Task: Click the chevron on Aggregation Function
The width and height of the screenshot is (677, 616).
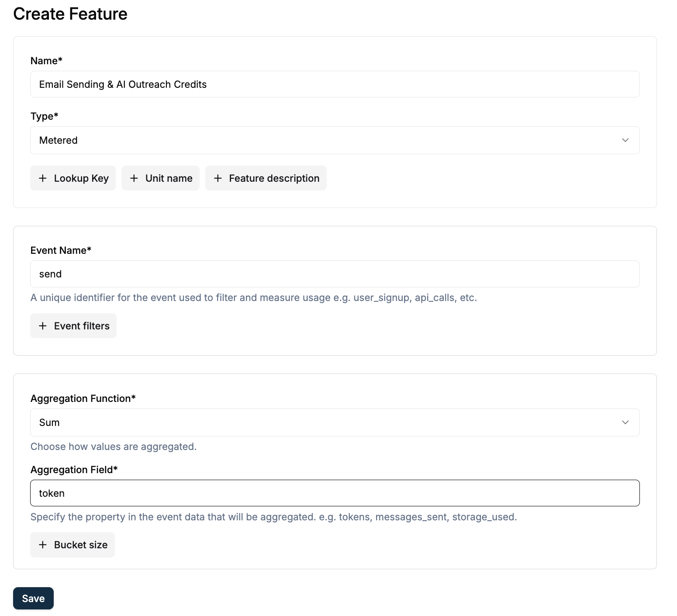Action: 625,422
